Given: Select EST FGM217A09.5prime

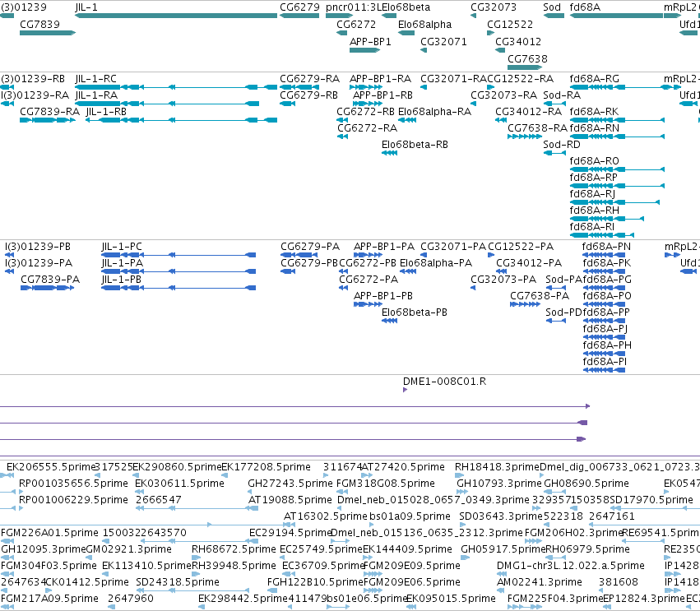Looking at the screenshot, I should (x=49, y=599).
